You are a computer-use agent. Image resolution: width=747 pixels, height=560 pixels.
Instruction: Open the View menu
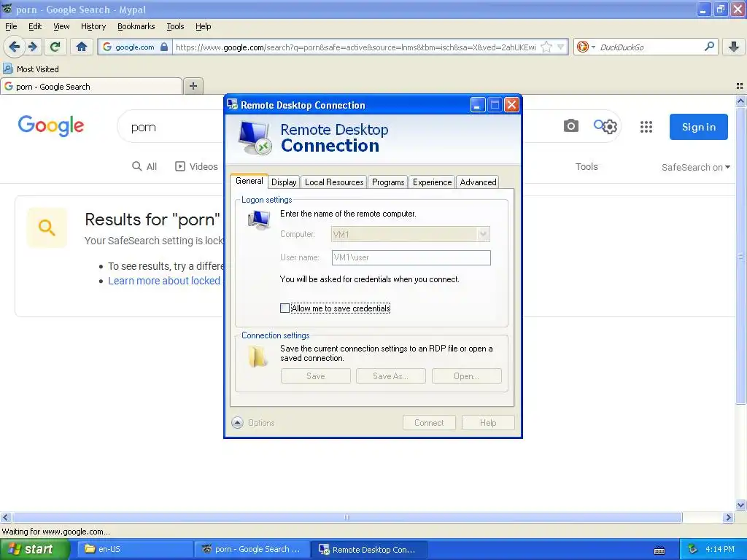tap(61, 26)
